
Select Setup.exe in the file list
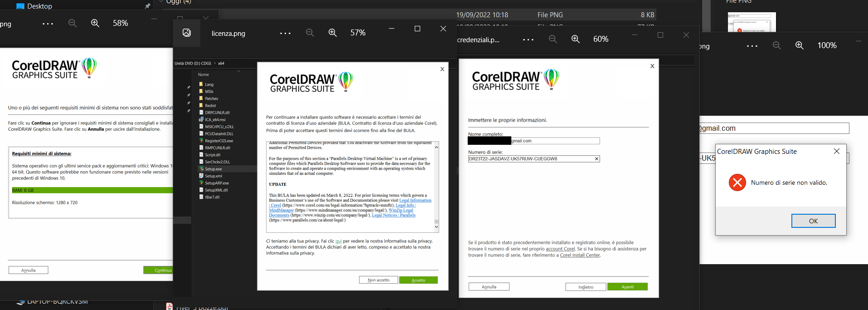[213, 169]
